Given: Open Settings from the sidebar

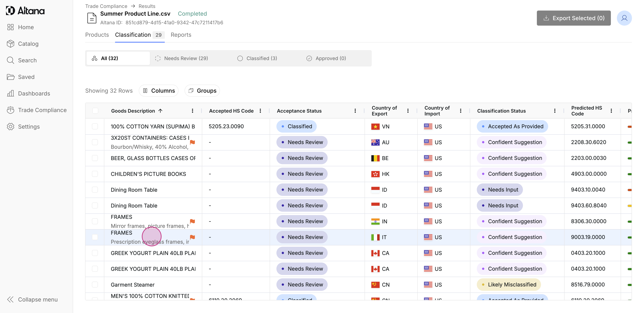Looking at the screenshot, I should [28, 127].
